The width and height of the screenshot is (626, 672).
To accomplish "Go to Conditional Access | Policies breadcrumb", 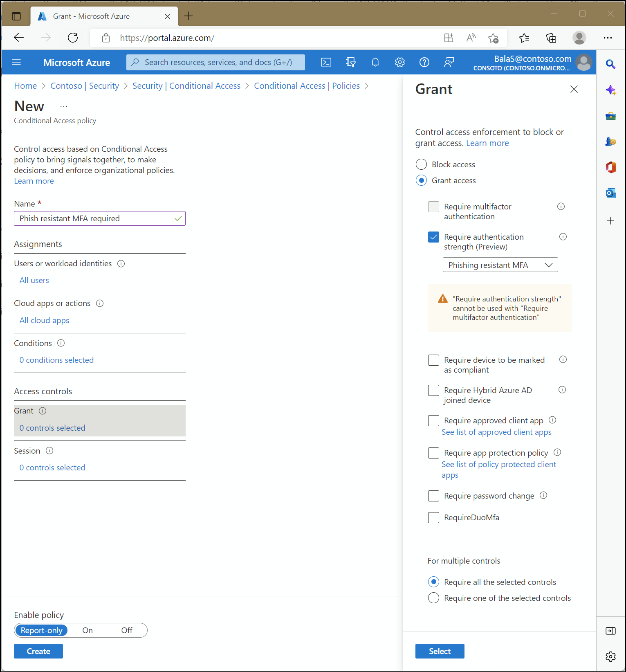I will (307, 86).
